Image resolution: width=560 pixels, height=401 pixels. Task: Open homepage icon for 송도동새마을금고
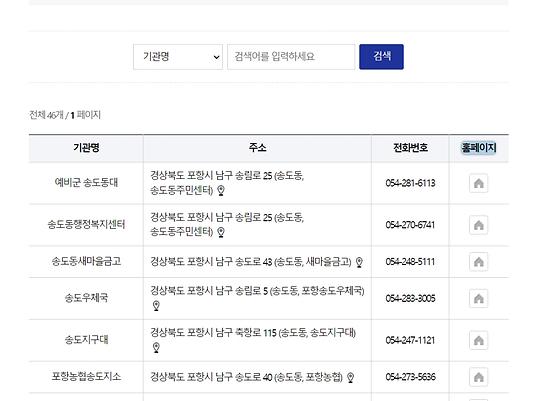pos(478,262)
